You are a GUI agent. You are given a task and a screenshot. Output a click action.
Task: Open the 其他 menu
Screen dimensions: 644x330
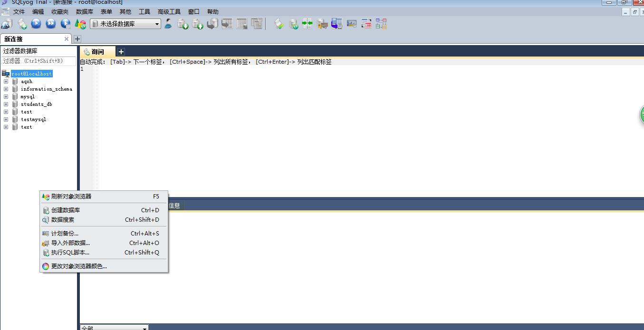(125, 12)
